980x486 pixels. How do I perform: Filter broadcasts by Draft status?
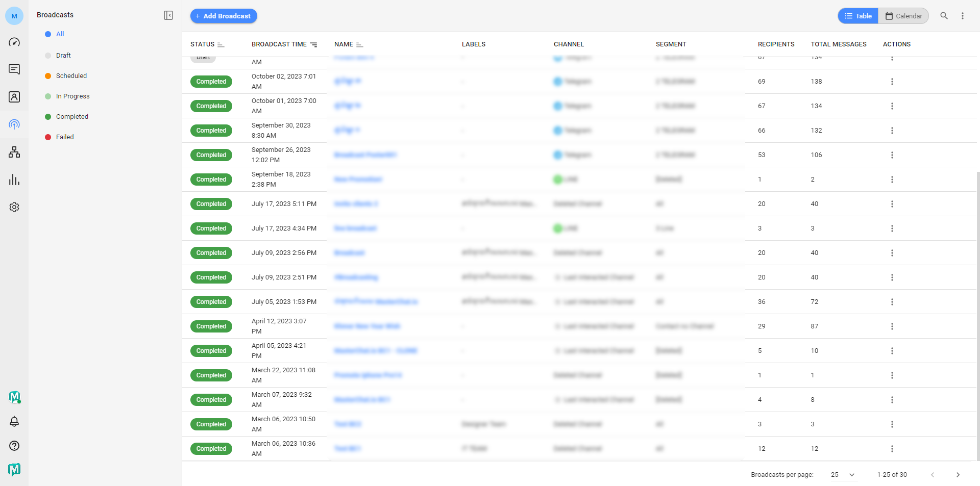(x=63, y=56)
